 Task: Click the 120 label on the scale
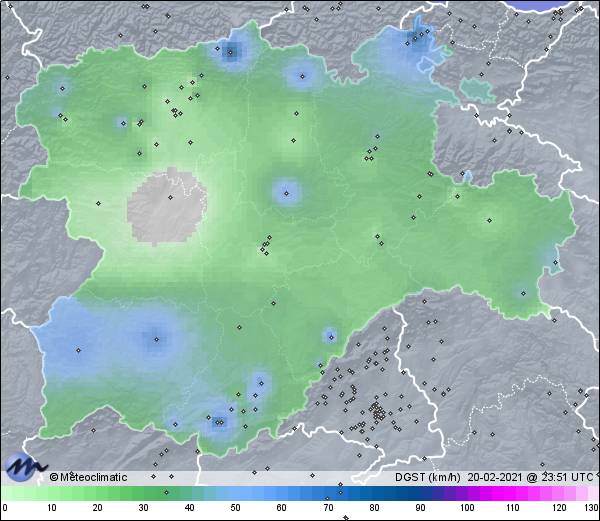click(x=559, y=508)
